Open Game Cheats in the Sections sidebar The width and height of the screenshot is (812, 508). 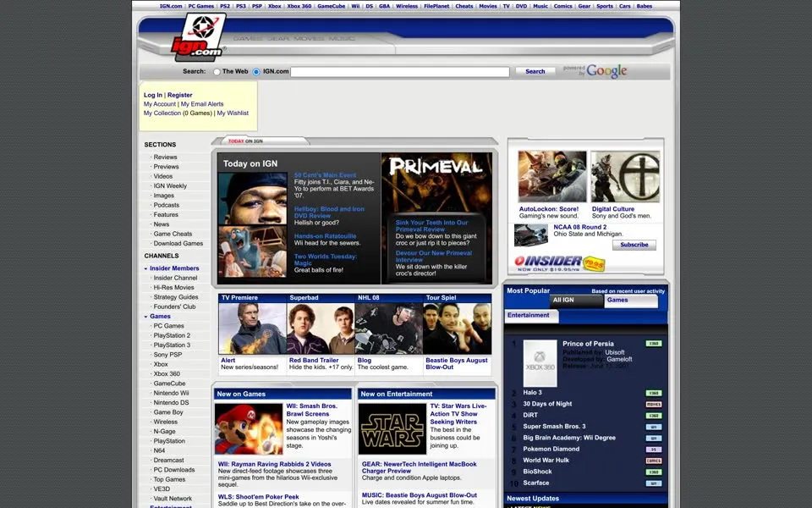point(173,234)
